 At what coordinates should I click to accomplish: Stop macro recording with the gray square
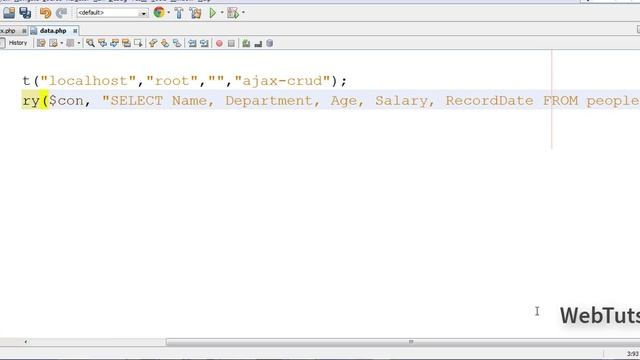(x=231, y=43)
